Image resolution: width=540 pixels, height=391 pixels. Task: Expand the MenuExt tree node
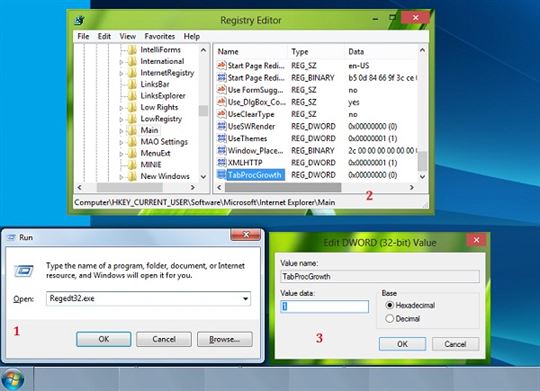point(121,154)
